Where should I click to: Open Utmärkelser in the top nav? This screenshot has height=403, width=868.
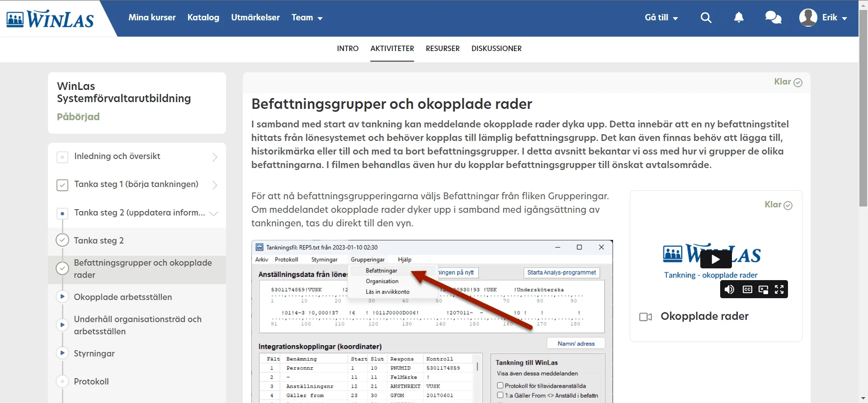[255, 18]
